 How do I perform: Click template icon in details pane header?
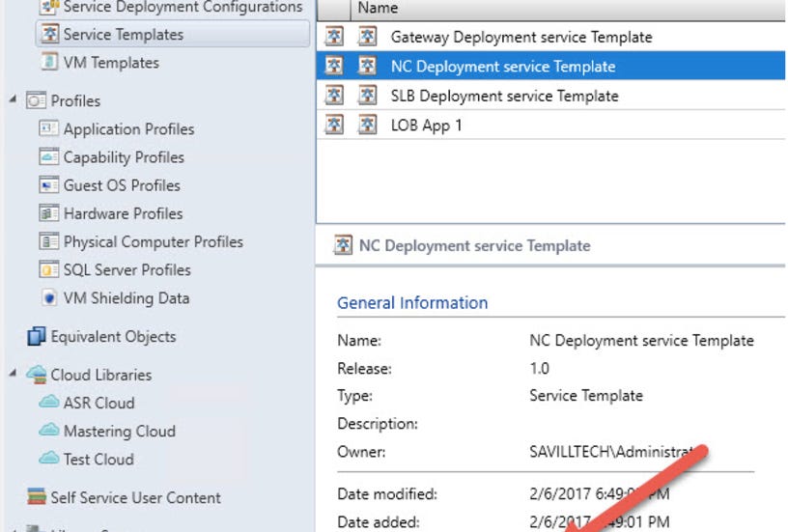click(x=343, y=245)
